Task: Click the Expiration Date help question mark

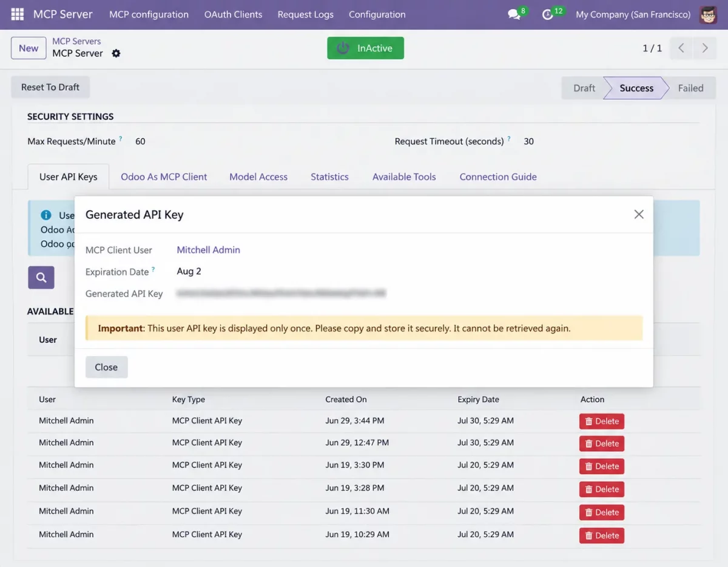Action: pyautogui.click(x=153, y=269)
